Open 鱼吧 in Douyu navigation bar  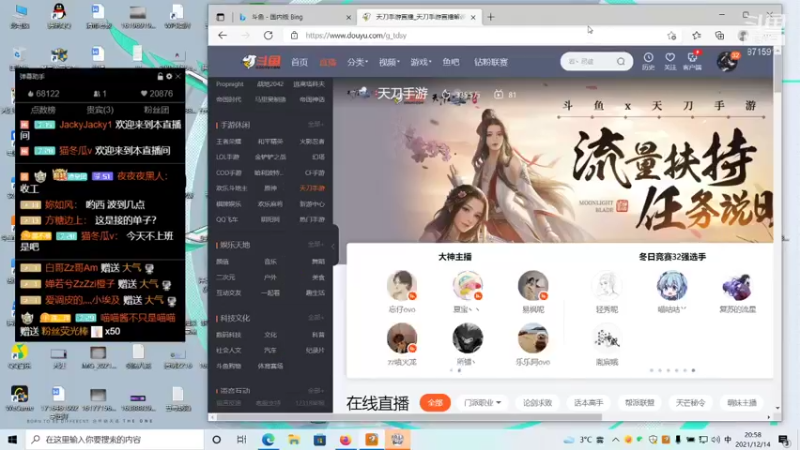tap(451, 62)
